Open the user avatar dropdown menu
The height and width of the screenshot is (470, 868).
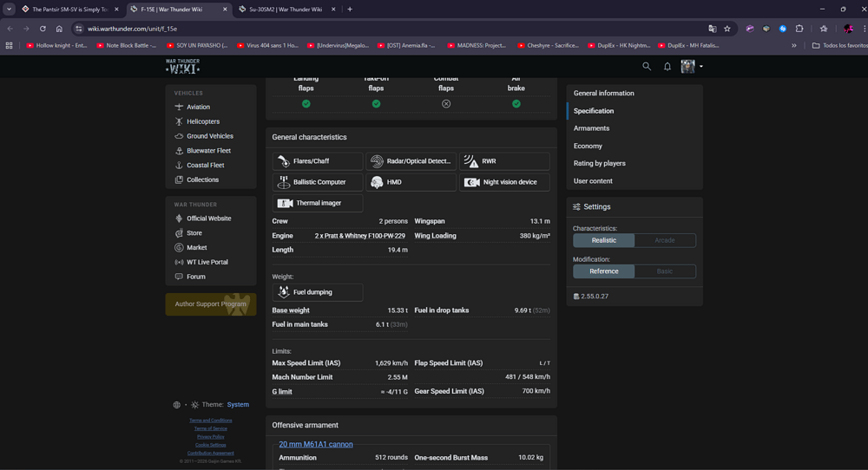point(692,66)
